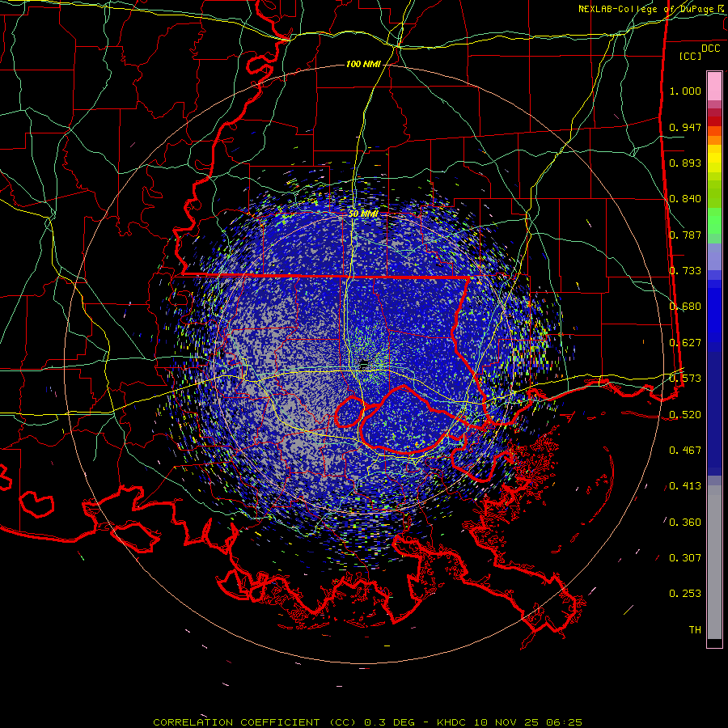Viewport: 728px width, 728px height.
Task: Select the 0.840 scale value
Action: (x=685, y=199)
